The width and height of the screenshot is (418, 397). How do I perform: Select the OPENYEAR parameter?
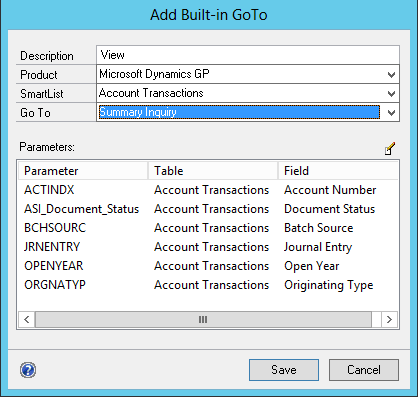click(53, 266)
